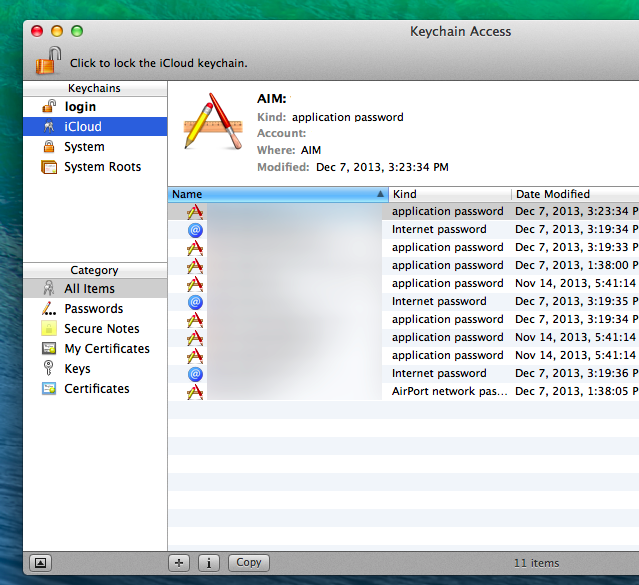639x585 pixels.
Task: Click app icon of row modified 3:19:33
Action: tap(195, 248)
